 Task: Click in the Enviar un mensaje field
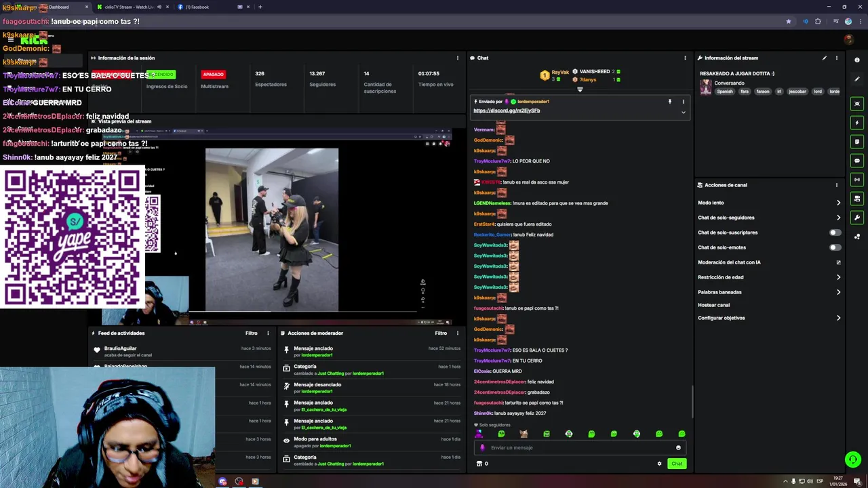click(x=580, y=447)
